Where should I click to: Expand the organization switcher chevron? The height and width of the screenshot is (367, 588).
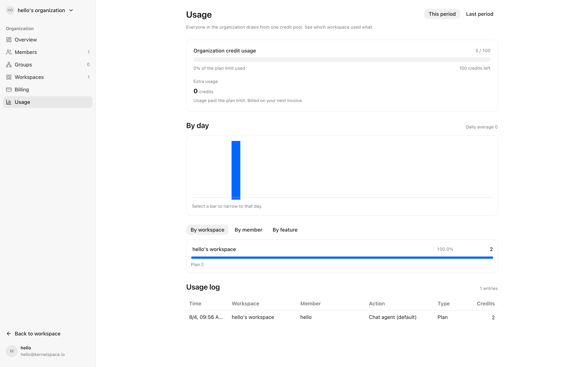tap(71, 10)
